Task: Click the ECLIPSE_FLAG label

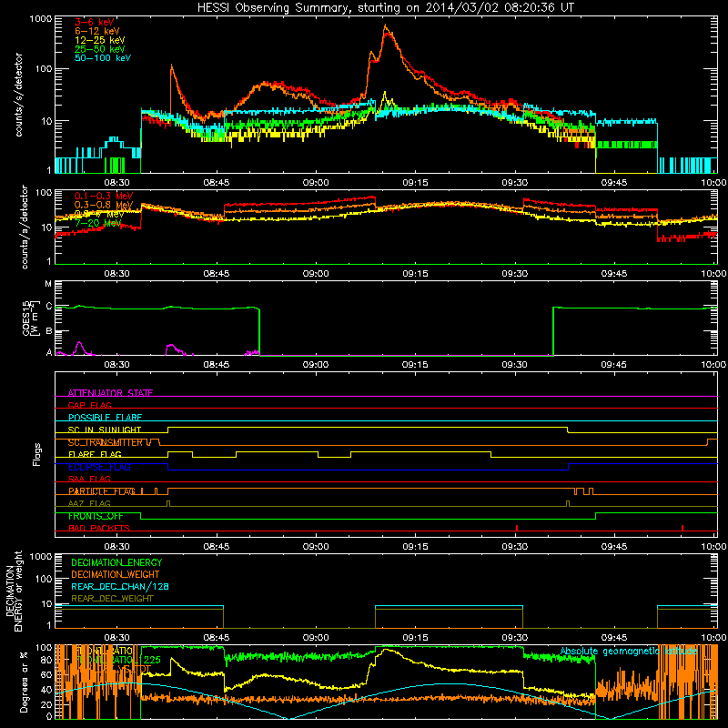Action: click(99, 467)
